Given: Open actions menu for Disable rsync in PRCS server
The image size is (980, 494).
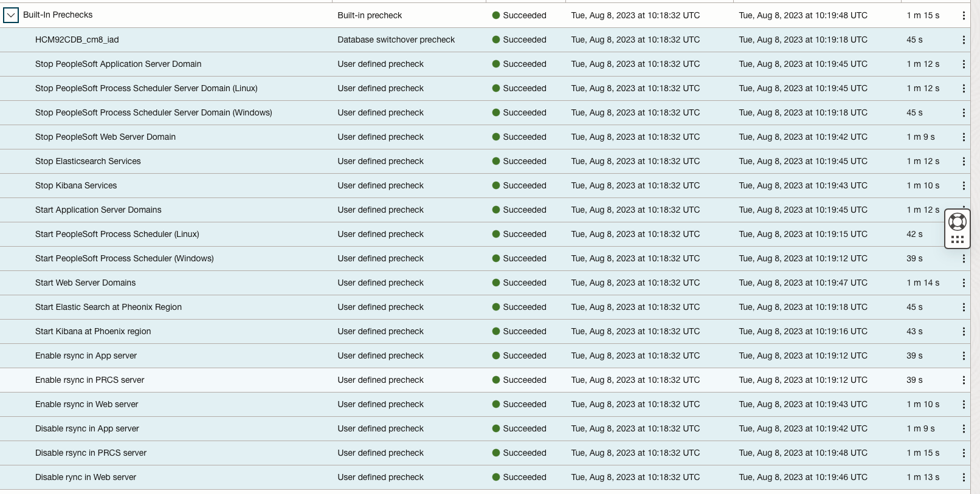Looking at the screenshot, I should pyautogui.click(x=964, y=453).
